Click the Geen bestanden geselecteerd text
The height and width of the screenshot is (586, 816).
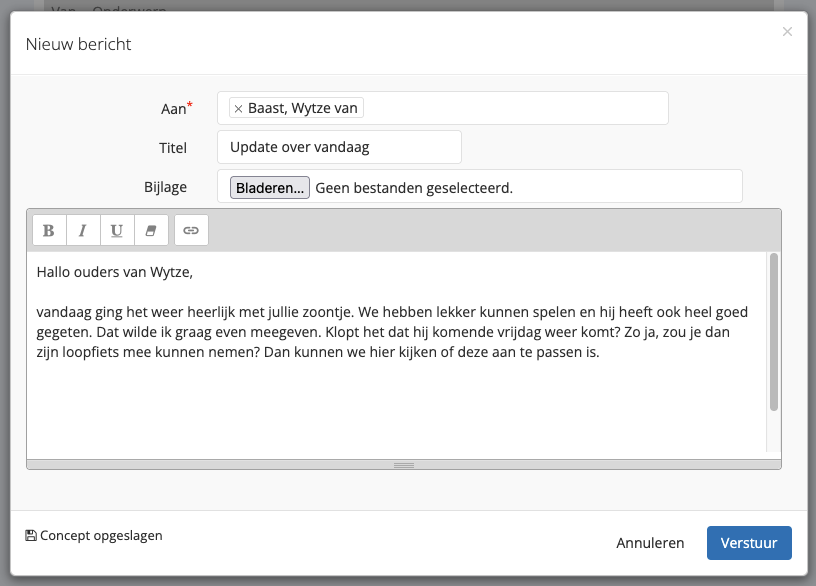pyautogui.click(x=413, y=187)
